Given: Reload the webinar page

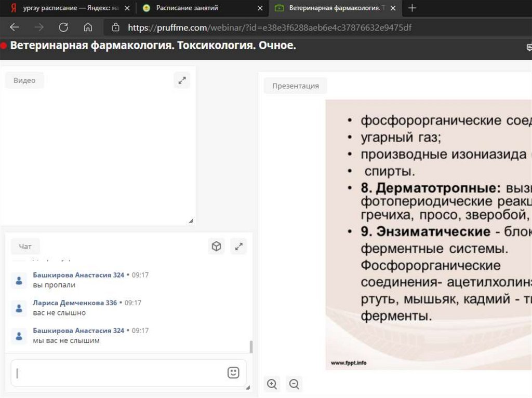Looking at the screenshot, I should tap(63, 28).
